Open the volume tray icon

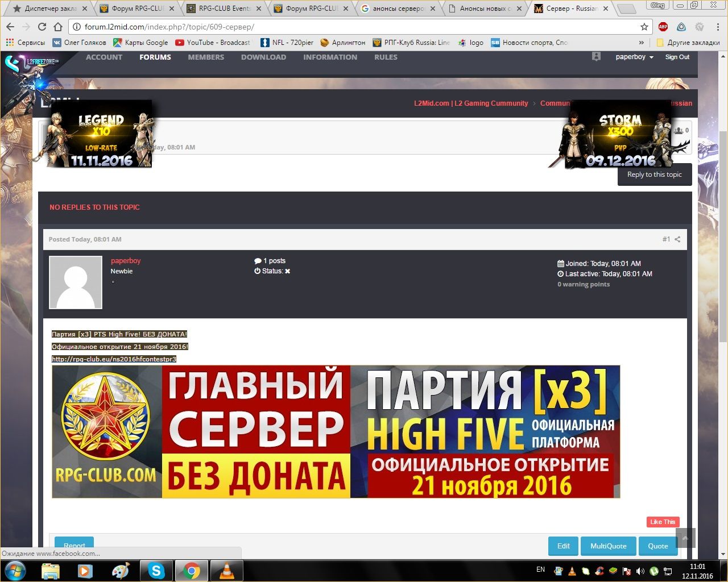(640, 571)
